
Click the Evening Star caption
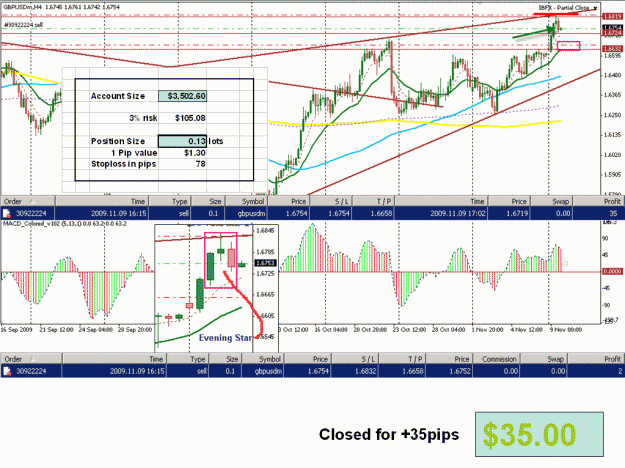(225, 338)
